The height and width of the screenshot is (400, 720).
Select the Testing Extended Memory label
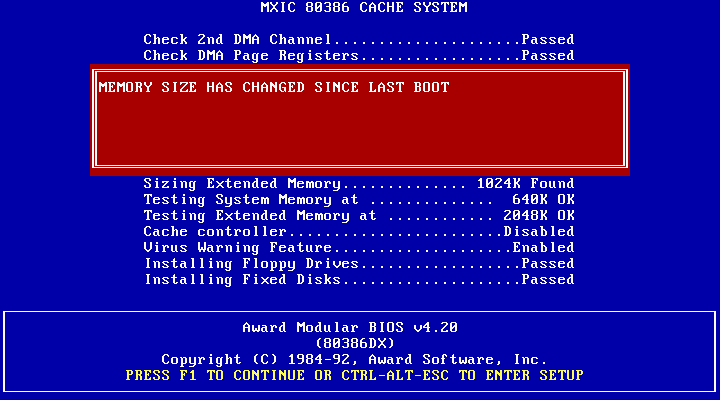click(x=260, y=216)
